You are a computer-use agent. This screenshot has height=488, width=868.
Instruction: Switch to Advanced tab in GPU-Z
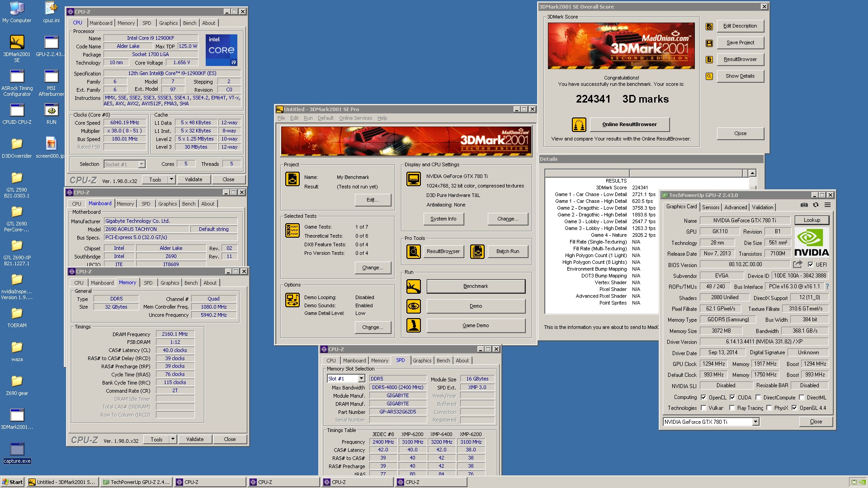click(736, 207)
